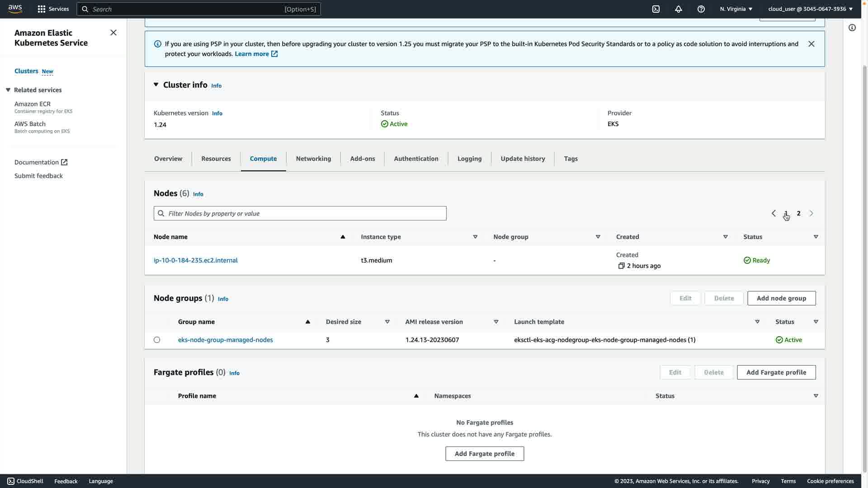
Task: Select the eks-node-group-managed-nodes radio button
Action: (x=157, y=340)
